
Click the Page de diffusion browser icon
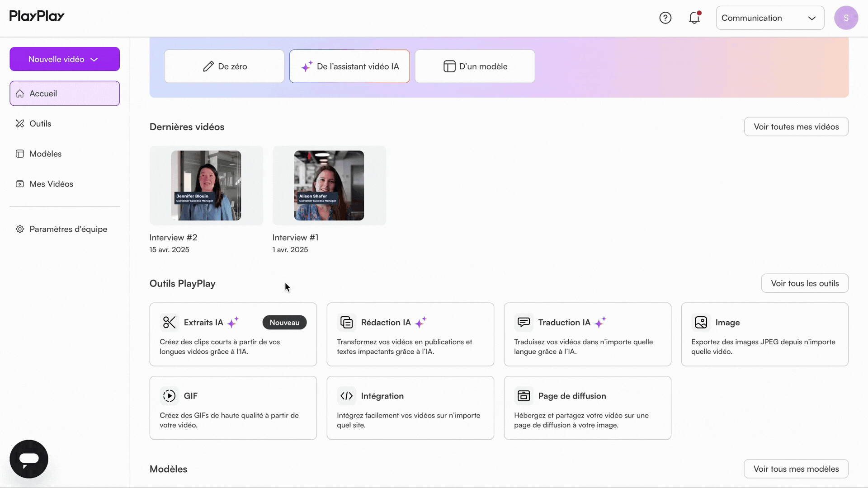tap(524, 396)
